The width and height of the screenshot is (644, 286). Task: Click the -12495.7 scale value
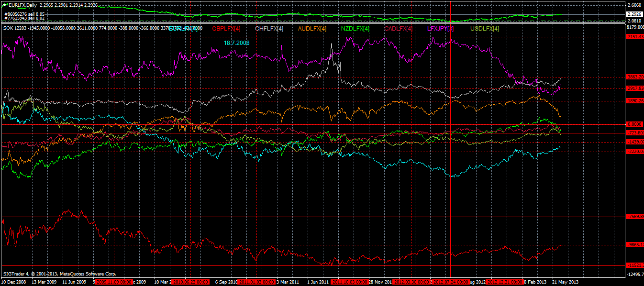point(635,274)
